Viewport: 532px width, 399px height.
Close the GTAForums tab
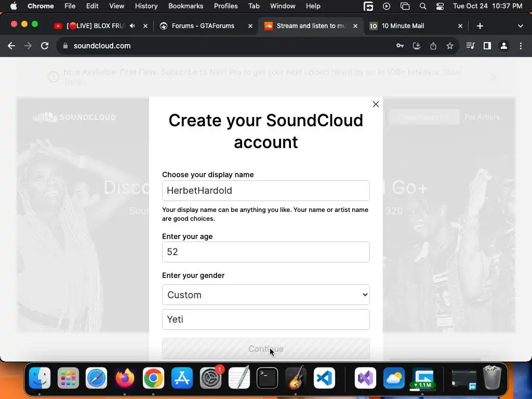coord(250,26)
